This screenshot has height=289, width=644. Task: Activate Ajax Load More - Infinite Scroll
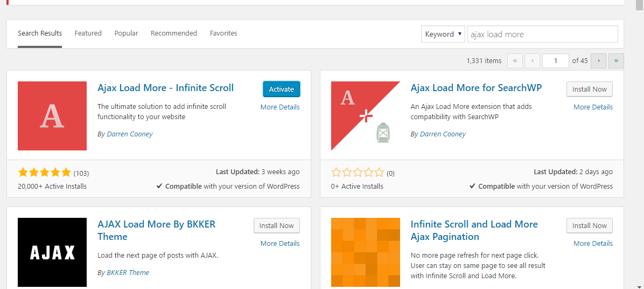click(x=281, y=89)
